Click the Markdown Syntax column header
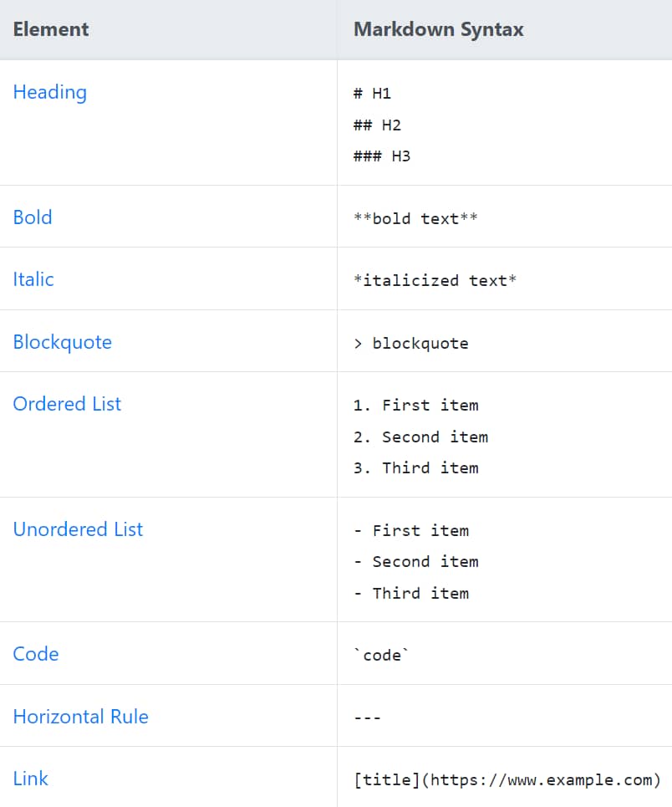Image resolution: width=672 pixels, height=807 pixels. [x=439, y=29]
